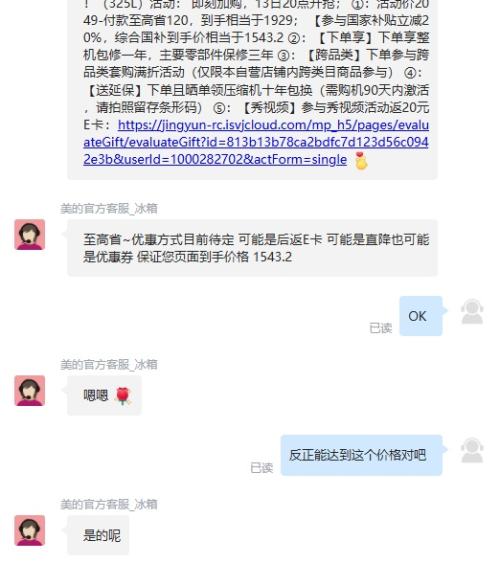Click sender name above 是的呢 message
Image resolution: width=500 pixels, height=586 pixels.
tap(109, 505)
